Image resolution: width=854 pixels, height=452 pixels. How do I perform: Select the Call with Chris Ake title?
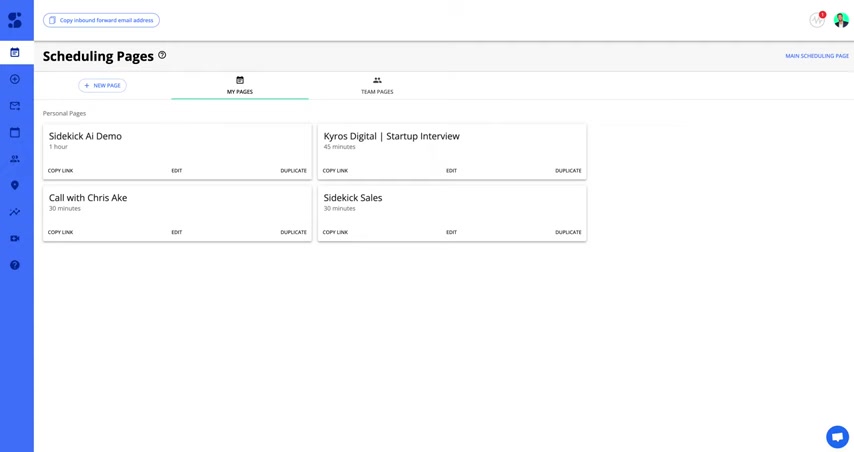(88, 198)
